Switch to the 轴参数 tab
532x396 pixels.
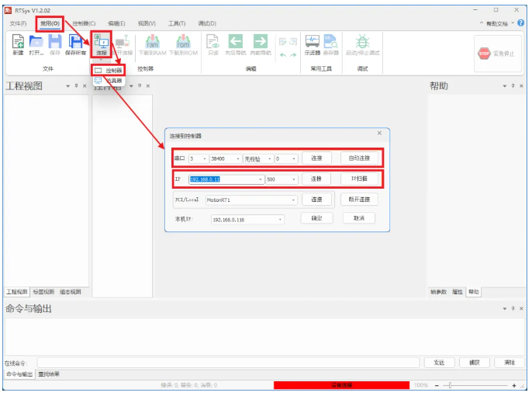pos(439,292)
